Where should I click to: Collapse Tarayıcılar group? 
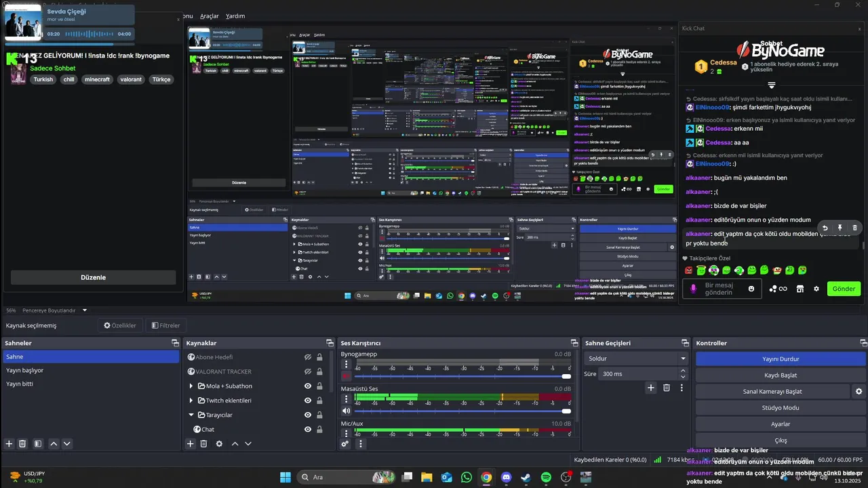[x=191, y=415]
